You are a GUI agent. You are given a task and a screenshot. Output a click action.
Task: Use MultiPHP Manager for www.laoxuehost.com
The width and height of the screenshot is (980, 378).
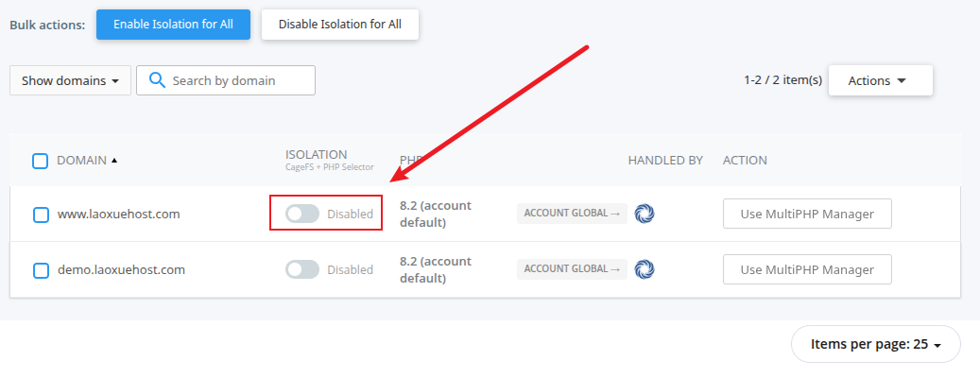[807, 215]
